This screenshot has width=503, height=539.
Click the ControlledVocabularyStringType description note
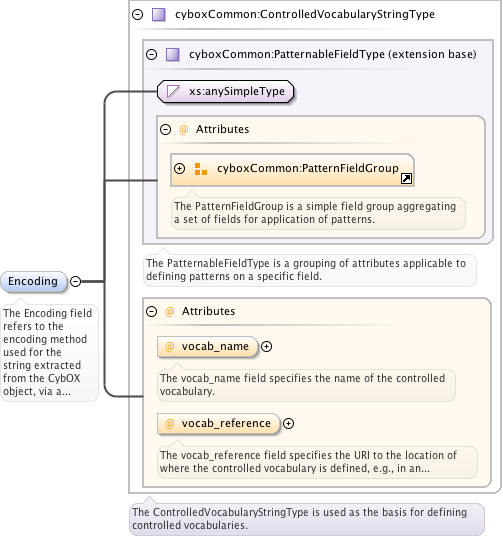[307, 519]
